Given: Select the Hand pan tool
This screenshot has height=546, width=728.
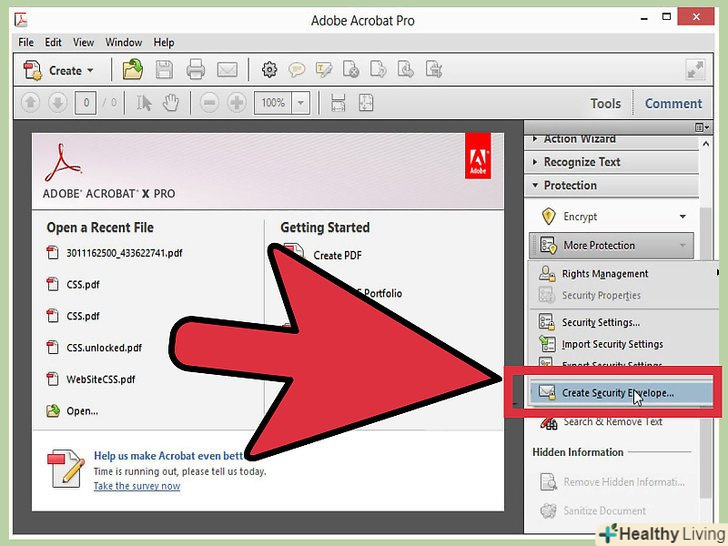Looking at the screenshot, I should [x=171, y=103].
